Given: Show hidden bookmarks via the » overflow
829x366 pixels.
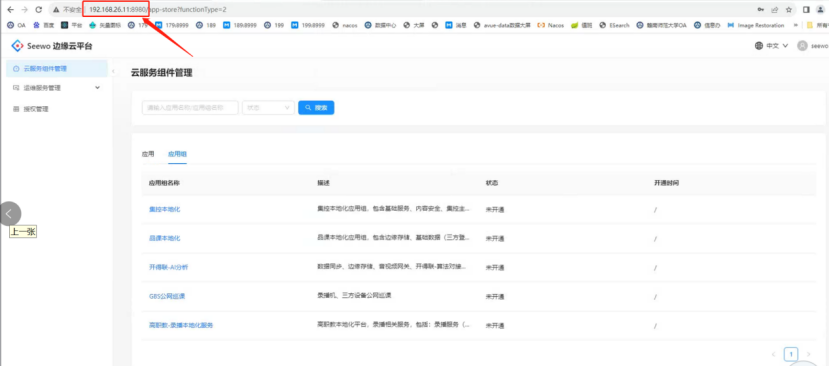Looking at the screenshot, I should [796, 25].
